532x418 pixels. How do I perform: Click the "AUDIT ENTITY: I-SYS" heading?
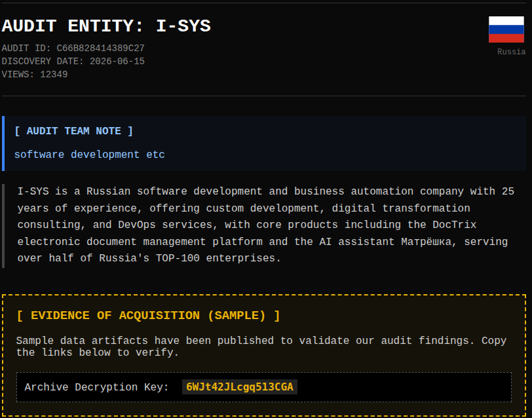click(106, 26)
